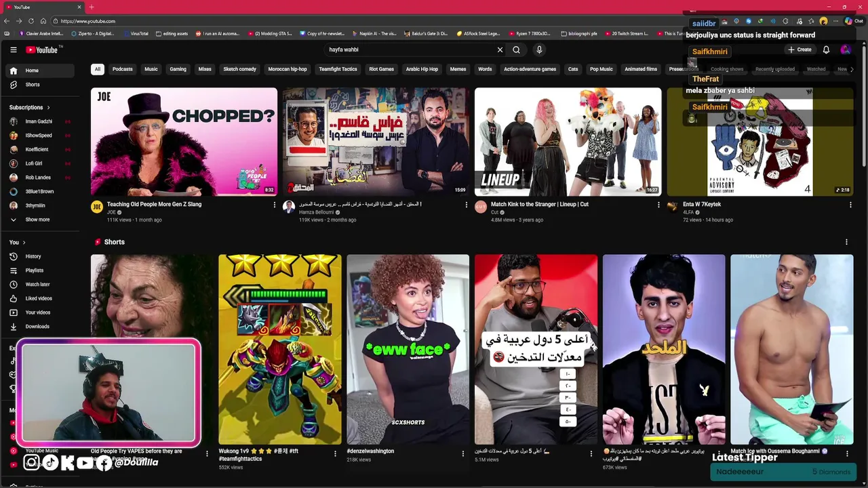Go back in the browser
The height and width of the screenshot is (488, 868).
pos(7,21)
